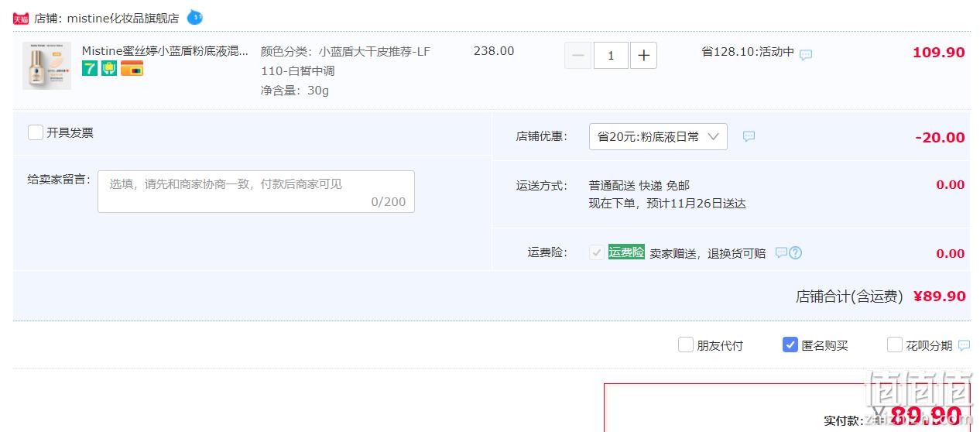Click the quantity field showing 1

click(x=611, y=56)
